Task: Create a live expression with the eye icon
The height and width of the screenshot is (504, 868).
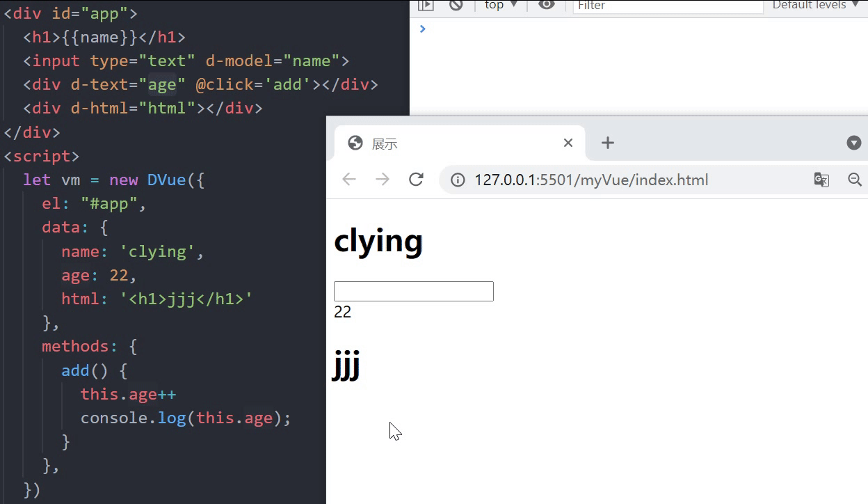Action: pos(547,6)
